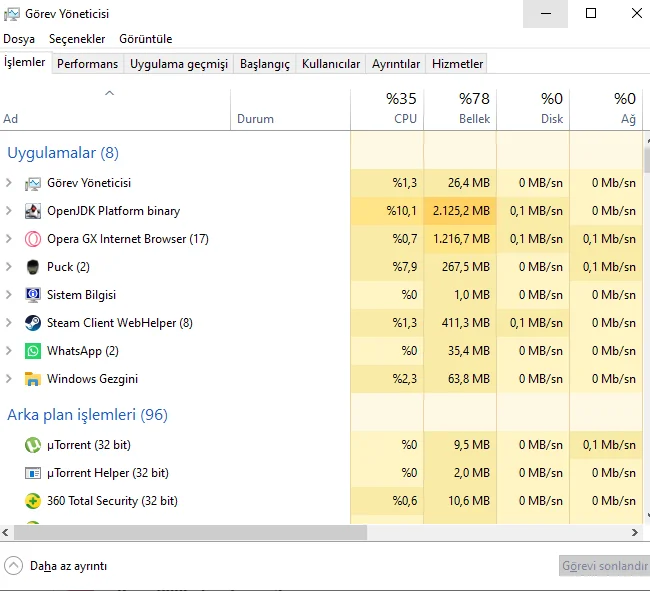Sort by the Ad column header
This screenshot has width=650, height=591.
pos(115,109)
